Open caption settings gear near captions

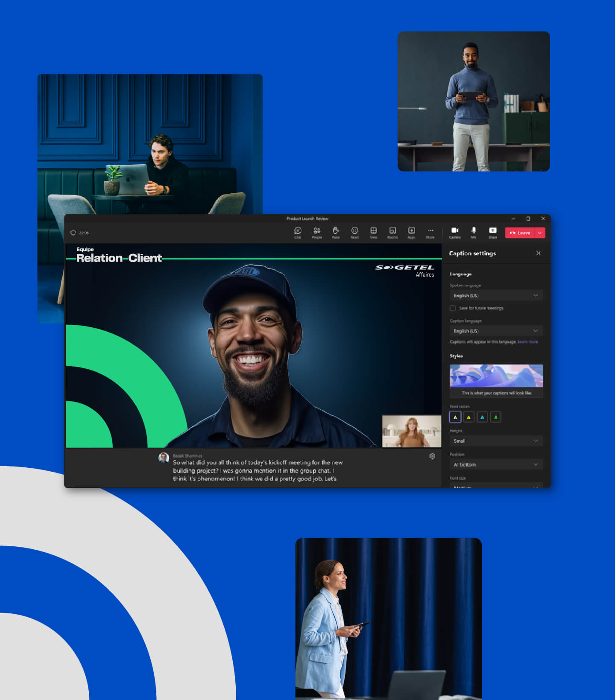tap(432, 456)
